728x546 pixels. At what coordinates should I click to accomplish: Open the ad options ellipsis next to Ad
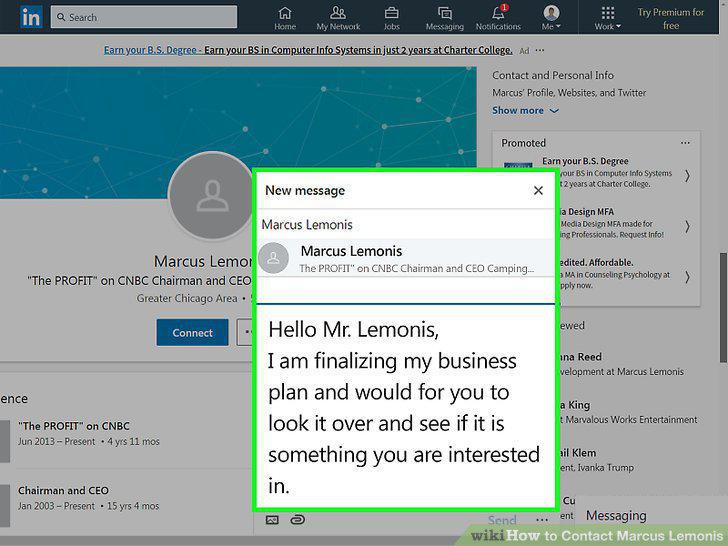pos(540,50)
